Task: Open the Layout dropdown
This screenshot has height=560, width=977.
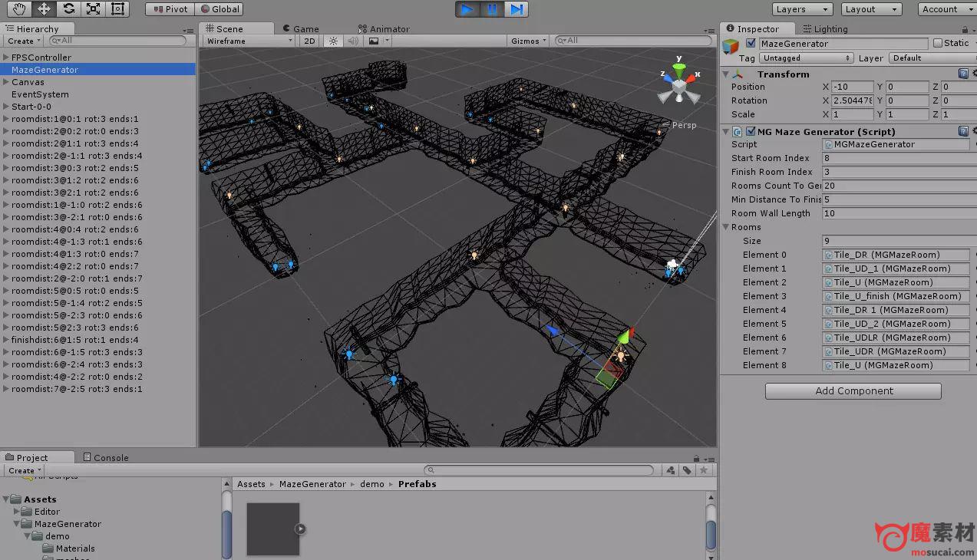Action: (870, 9)
